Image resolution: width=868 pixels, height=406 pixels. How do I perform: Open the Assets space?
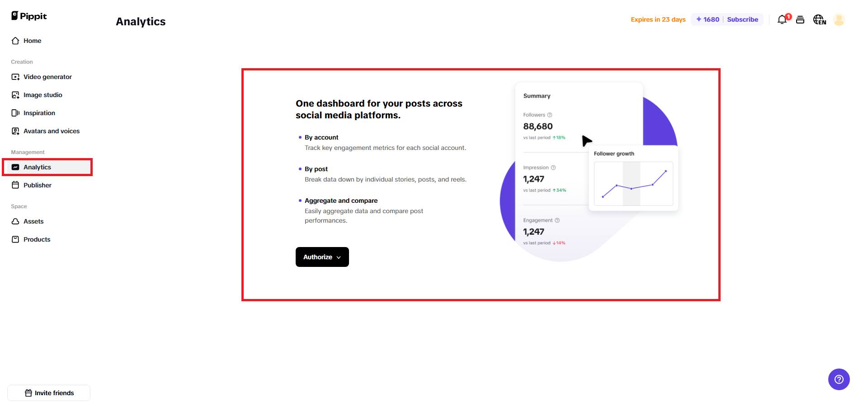[x=33, y=221]
